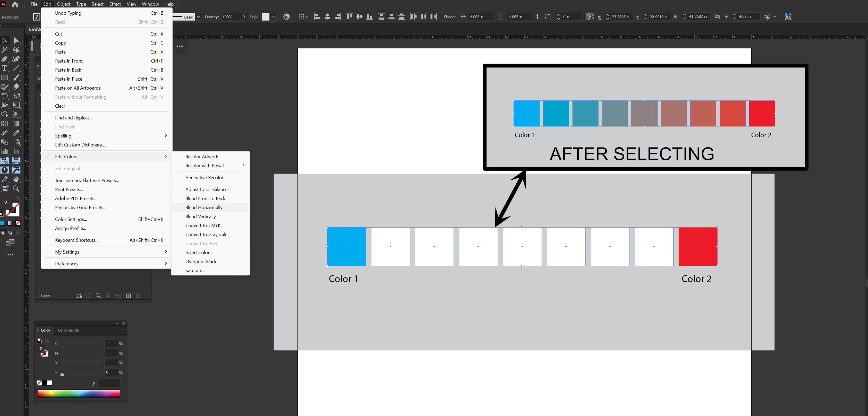Viewport: 868px width, 416px height.
Task: Swap fill and stroke arrow in toolbar
Action: point(18,199)
